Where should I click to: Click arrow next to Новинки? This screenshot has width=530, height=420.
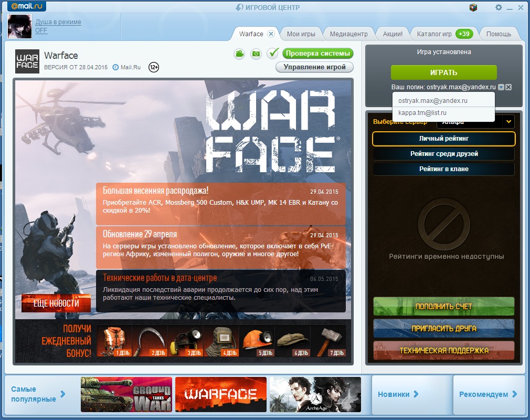416,394
